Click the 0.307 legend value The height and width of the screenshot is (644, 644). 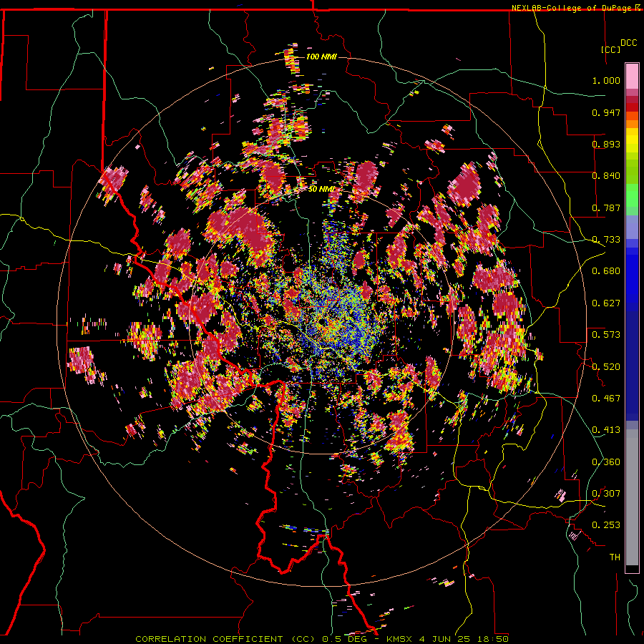[606, 494]
